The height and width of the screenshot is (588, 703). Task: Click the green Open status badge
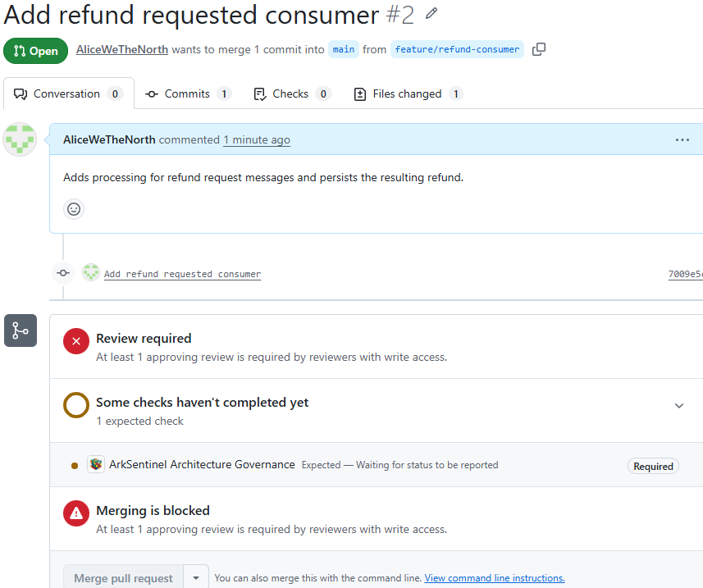(x=35, y=51)
